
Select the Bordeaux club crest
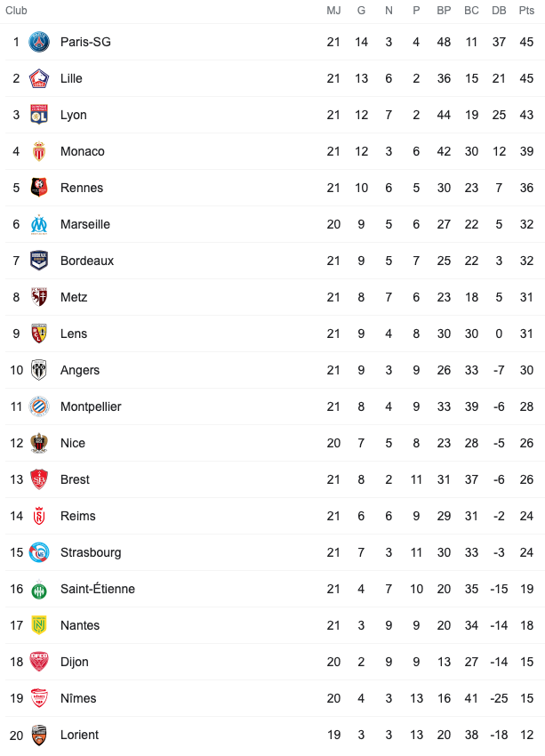[x=39, y=261]
